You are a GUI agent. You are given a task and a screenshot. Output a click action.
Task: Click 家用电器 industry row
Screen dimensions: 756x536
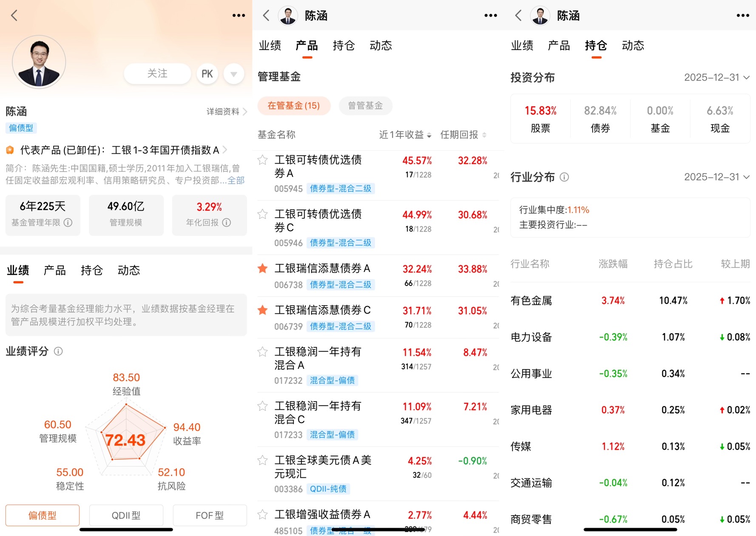coord(630,410)
